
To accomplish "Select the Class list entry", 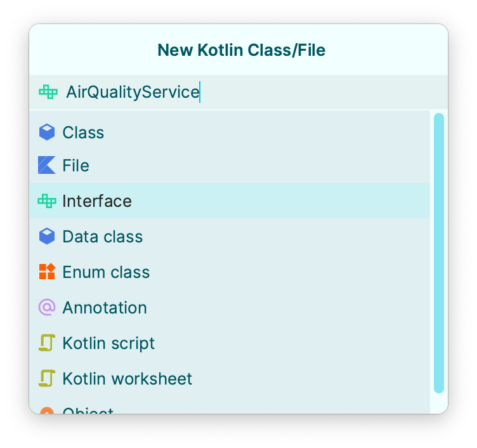I will tap(83, 132).
